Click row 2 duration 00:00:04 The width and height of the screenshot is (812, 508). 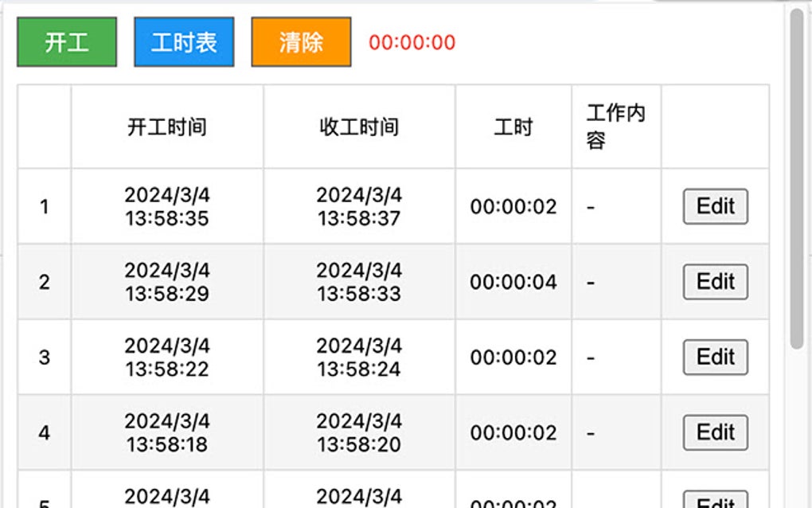point(513,282)
